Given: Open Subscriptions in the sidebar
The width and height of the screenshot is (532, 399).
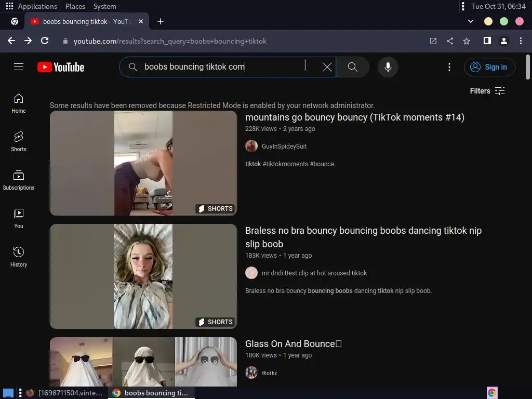Looking at the screenshot, I should 19,180.
